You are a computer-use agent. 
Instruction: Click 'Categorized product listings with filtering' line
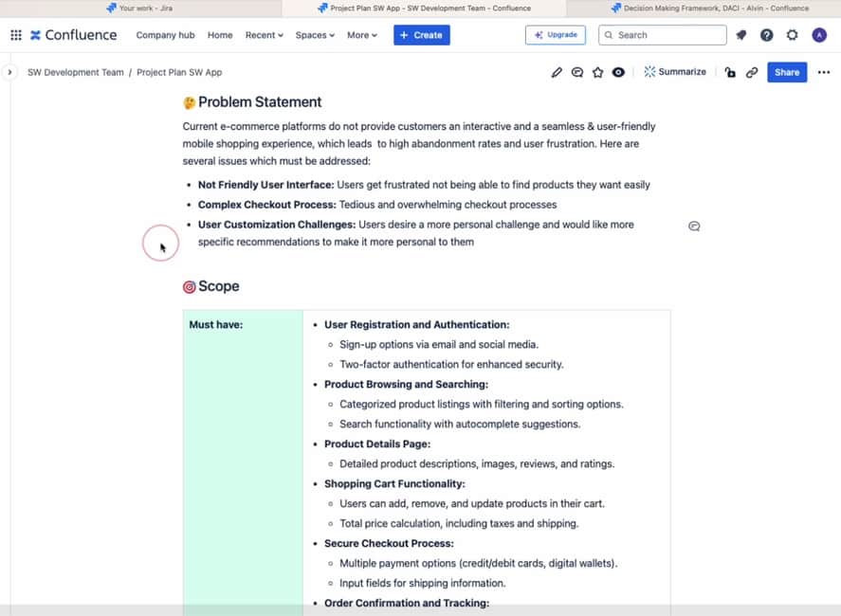pyautogui.click(x=481, y=405)
